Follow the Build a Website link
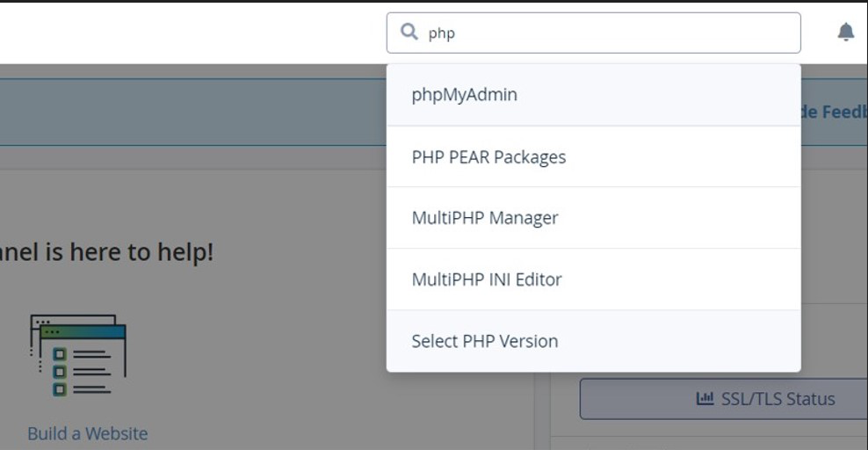Screen dimensions: 868x450 (87, 433)
